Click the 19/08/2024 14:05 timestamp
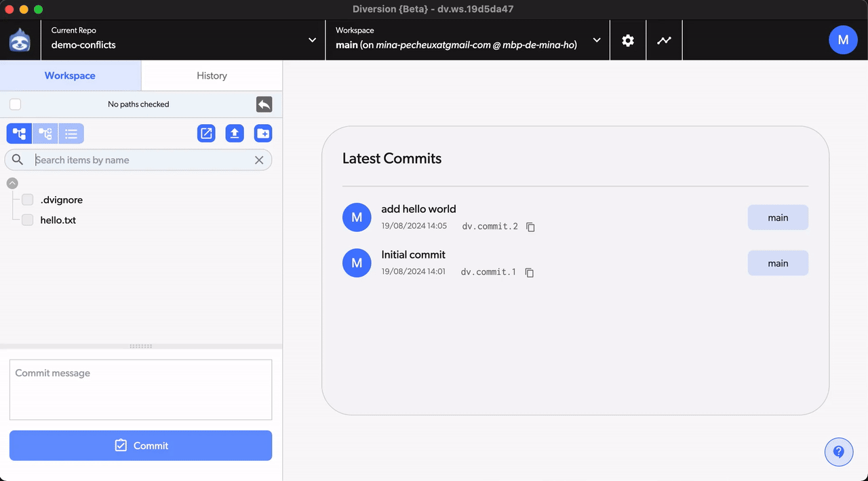Screen dimensions: 868x481 [414, 226]
